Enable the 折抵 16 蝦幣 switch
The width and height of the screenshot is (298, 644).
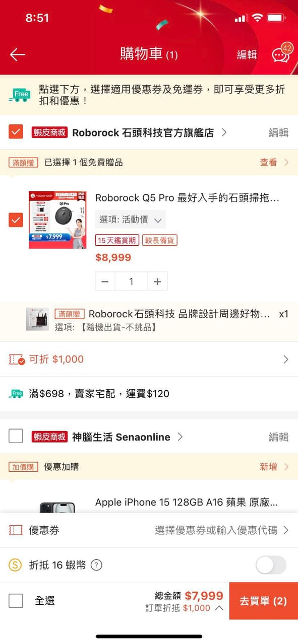[270, 565]
